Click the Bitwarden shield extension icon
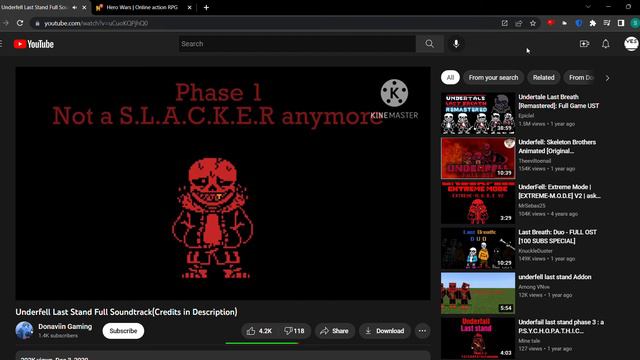Viewport: 640px width, 360px height. tap(578, 23)
